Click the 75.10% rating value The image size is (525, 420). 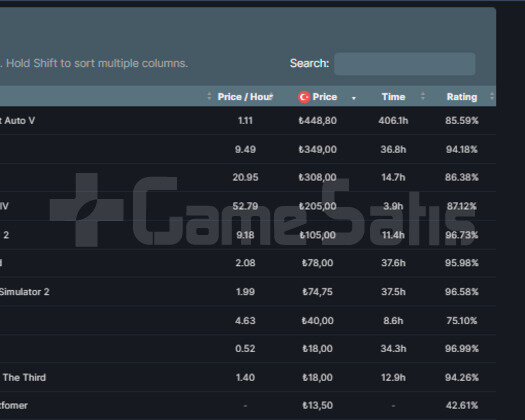(462, 321)
